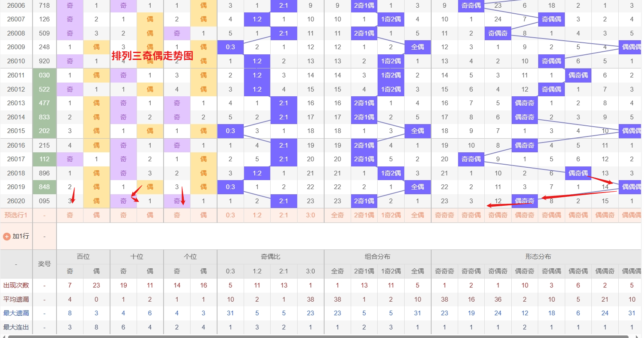Click the red 排列三奇偶走势图 title text
Screen dimensions: 644x338
click(x=152, y=56)
